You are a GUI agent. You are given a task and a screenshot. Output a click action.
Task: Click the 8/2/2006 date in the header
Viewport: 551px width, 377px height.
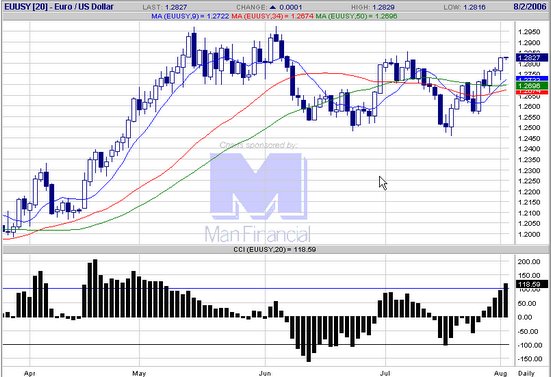click(530, 6)
